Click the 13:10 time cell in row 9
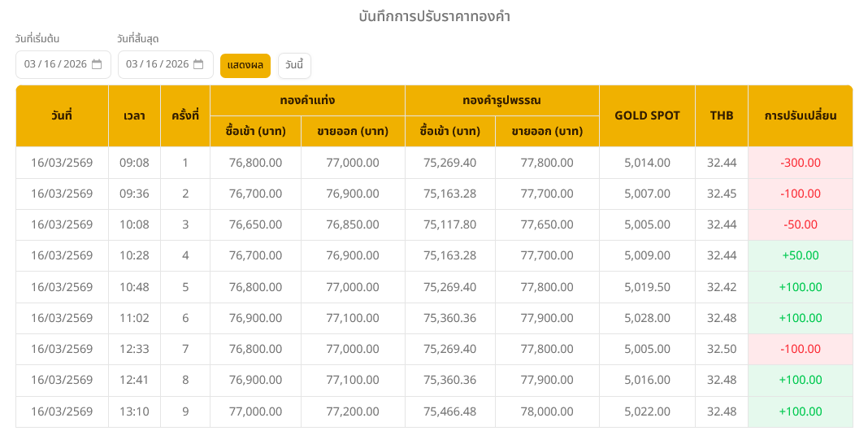 134,411
